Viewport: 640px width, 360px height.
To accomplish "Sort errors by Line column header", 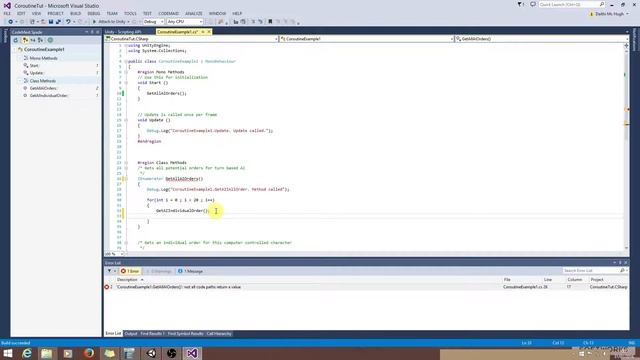I will click(548, 280).
